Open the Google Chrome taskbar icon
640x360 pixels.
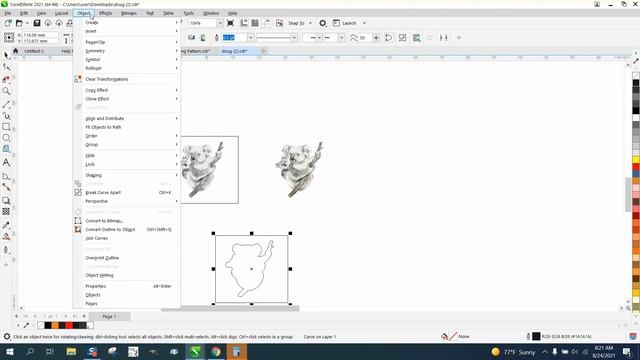[216, 351]
